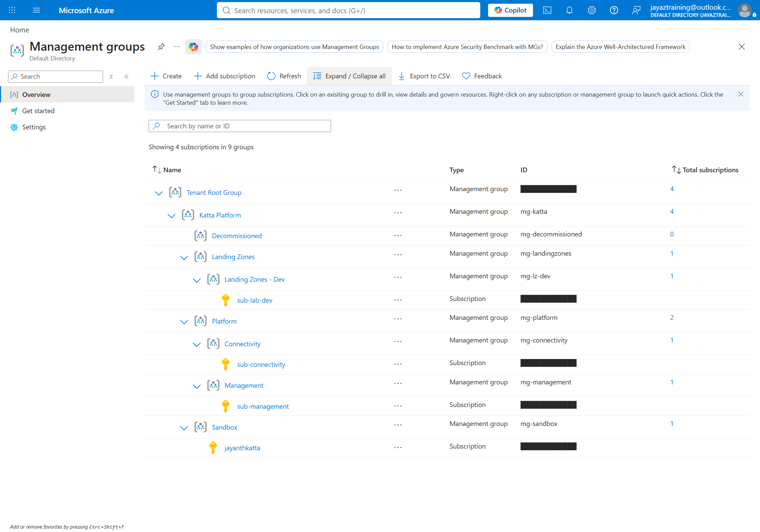Viewport: 760px width, 532px height.
Task: Focus the sidebar Search field
Action: (x=55, y=77)
